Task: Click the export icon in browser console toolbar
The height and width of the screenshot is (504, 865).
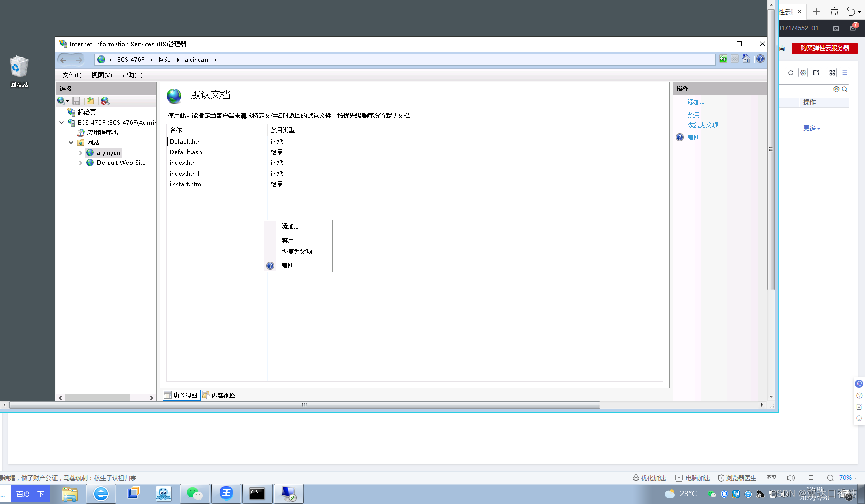Action: click(816, 73)
